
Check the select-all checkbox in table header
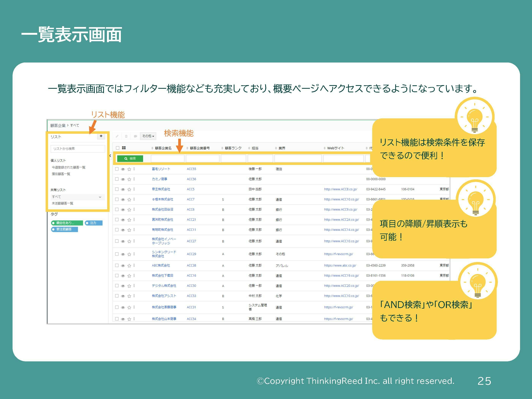click(118, 148)
